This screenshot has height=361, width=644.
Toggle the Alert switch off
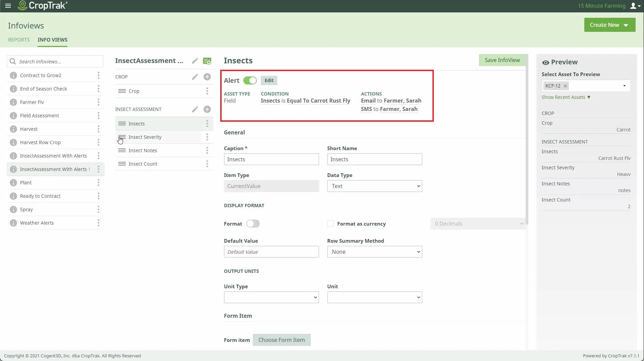250,80
